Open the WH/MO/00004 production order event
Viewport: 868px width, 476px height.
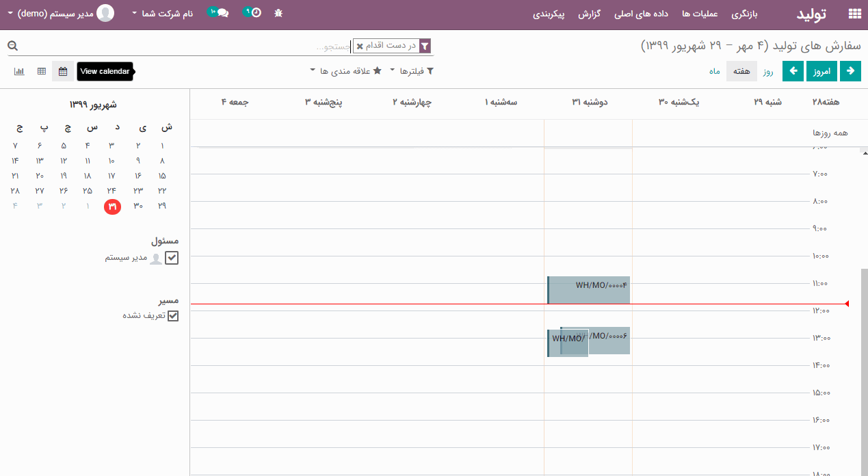(588, 290)
